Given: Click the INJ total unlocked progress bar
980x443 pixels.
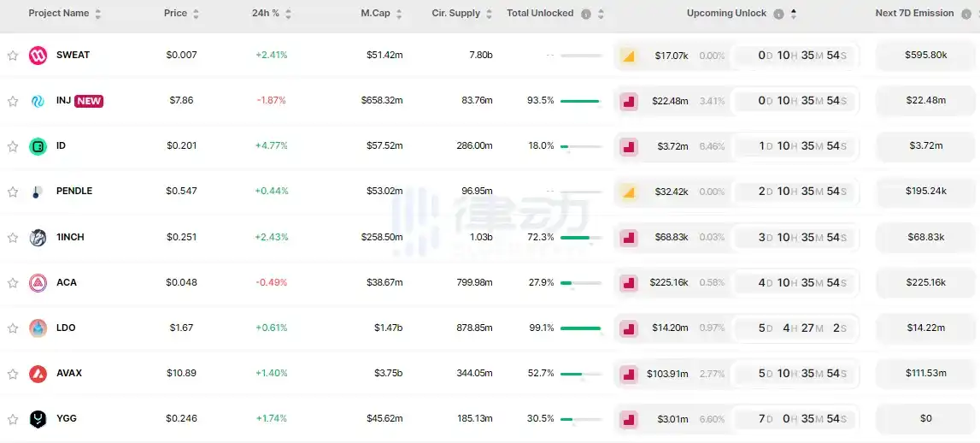Looking at the screenshot, I should tap(580, 101).
